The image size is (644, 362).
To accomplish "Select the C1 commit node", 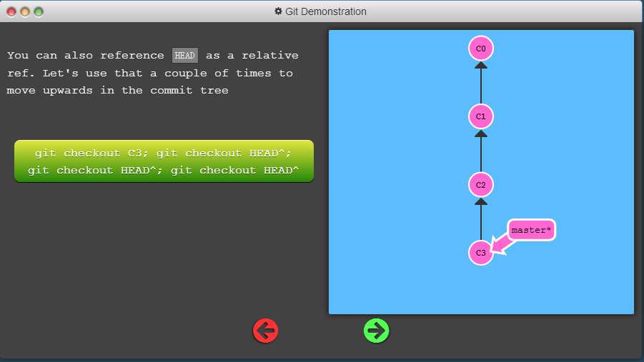I will click(480, 116).
